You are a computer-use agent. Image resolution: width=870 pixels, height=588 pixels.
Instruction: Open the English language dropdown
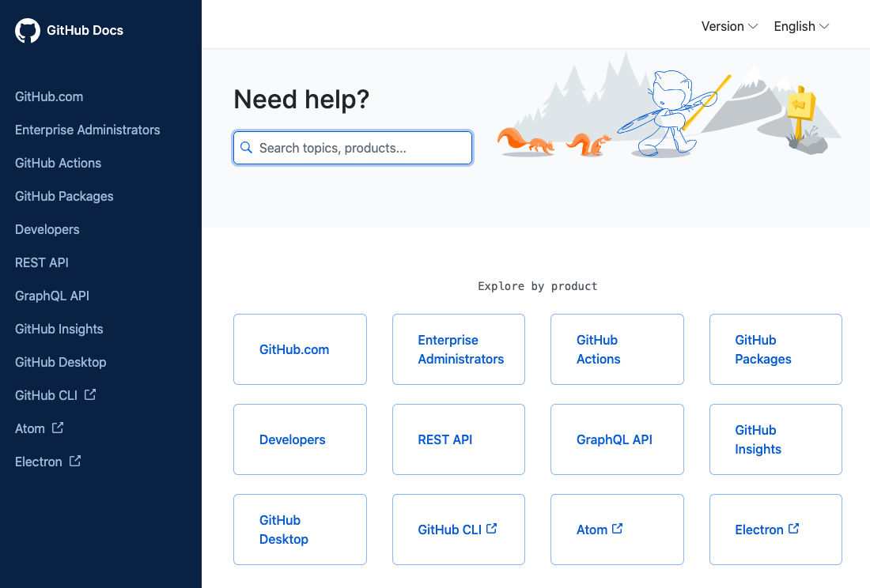[x=800, y=26]
